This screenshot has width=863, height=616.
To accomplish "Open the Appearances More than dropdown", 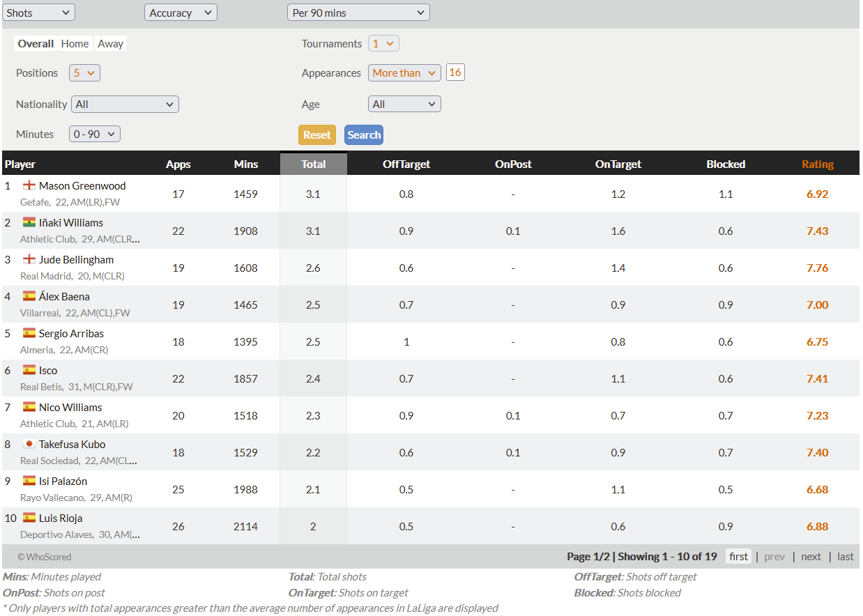I will [404, 72].
